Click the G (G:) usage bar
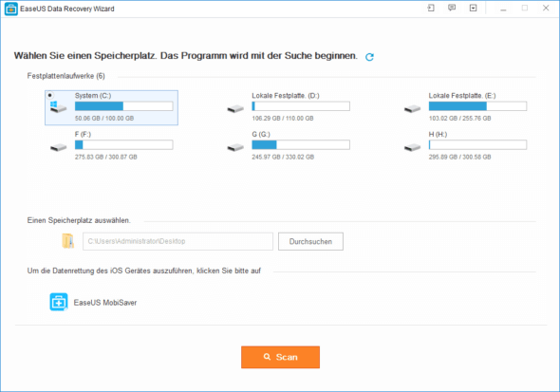Image resolution: width=560 pixels, height=392 pixels. coord(301,144)
